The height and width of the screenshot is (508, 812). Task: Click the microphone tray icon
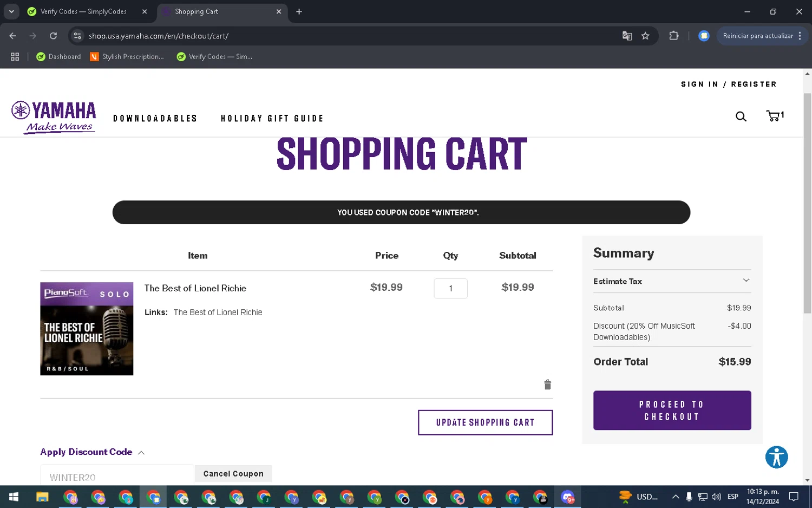689,497
